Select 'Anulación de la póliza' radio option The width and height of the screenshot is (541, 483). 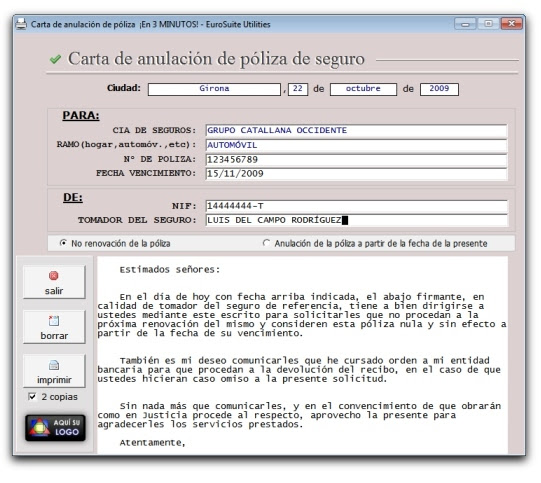[x=266, y=243]
